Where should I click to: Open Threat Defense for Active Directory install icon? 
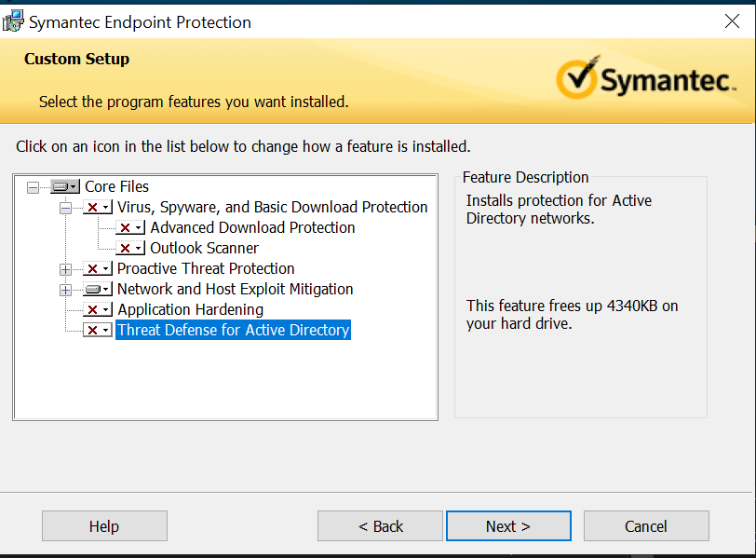[x=97, y=331]
